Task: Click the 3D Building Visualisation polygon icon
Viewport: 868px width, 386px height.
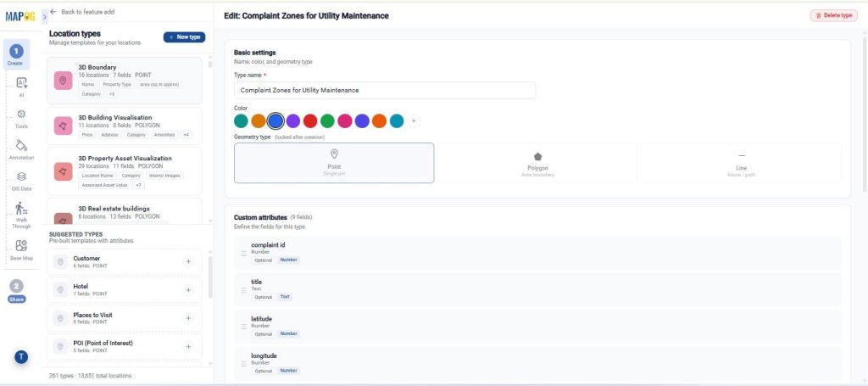Action: (x=63, y=126)
